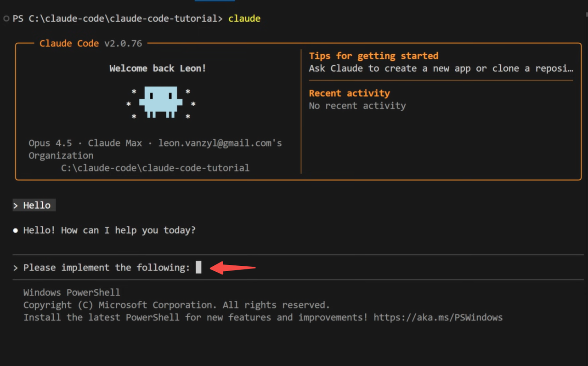Select the "Claude Code" title in the box border

(69, 43)
